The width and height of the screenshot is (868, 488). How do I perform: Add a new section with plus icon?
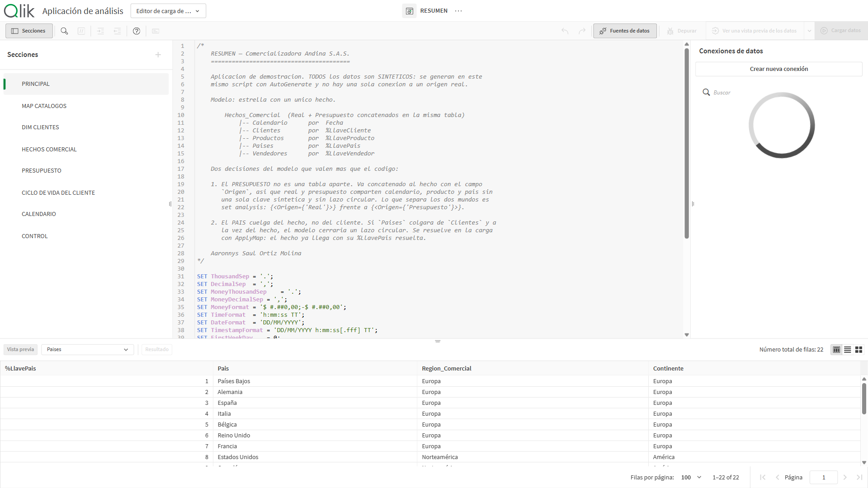point(158,55)
